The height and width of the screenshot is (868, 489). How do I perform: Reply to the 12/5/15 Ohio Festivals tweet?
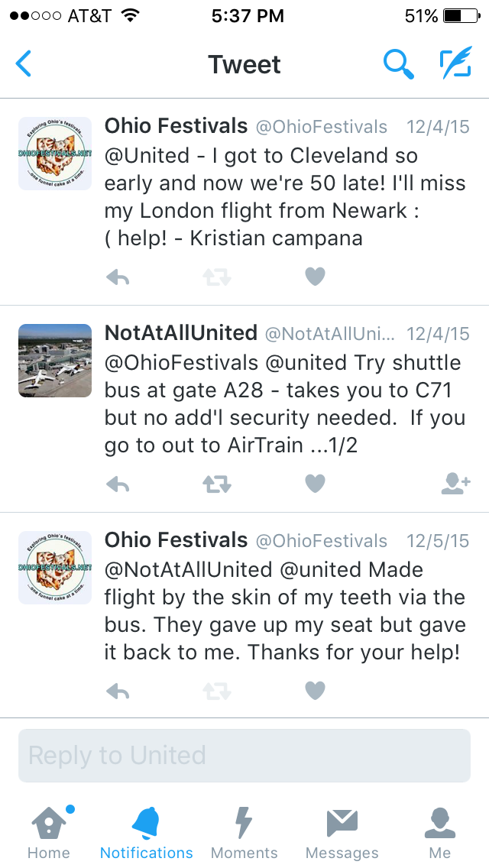tap(118, 691)
